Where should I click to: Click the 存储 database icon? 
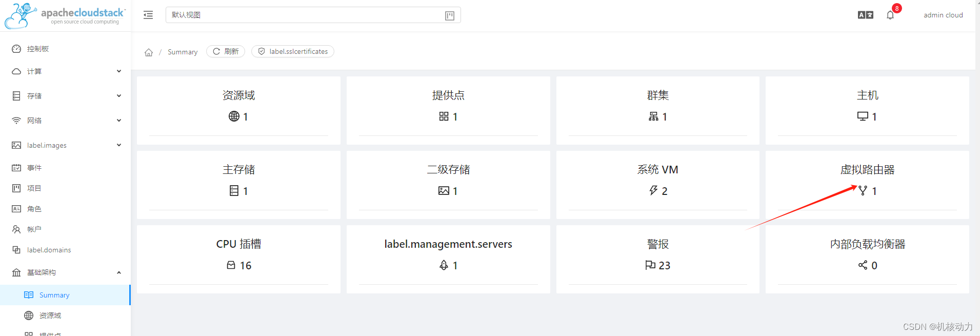pos(16,96)
